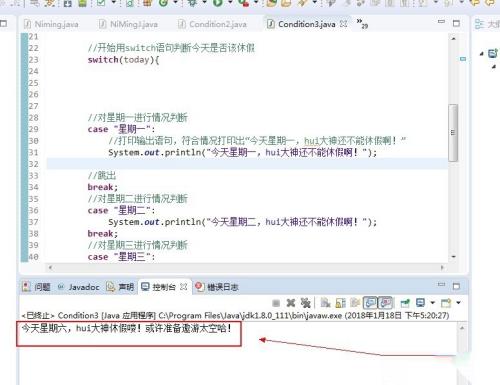500x385 pixels.
Task: Open the Run button dropdown arrow
Action: point(230,3)
